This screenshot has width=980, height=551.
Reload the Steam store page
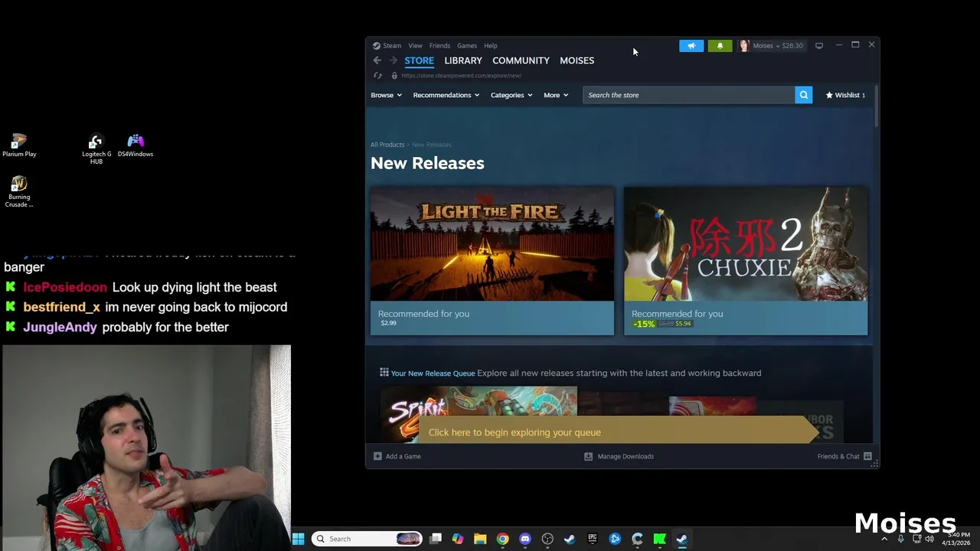(x=377, y=76)
